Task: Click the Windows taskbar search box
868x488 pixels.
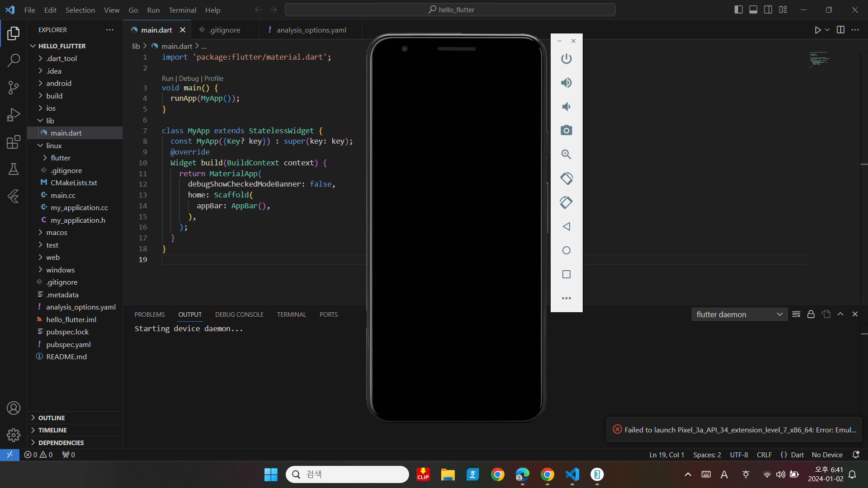Action: (x=347, y=474)
